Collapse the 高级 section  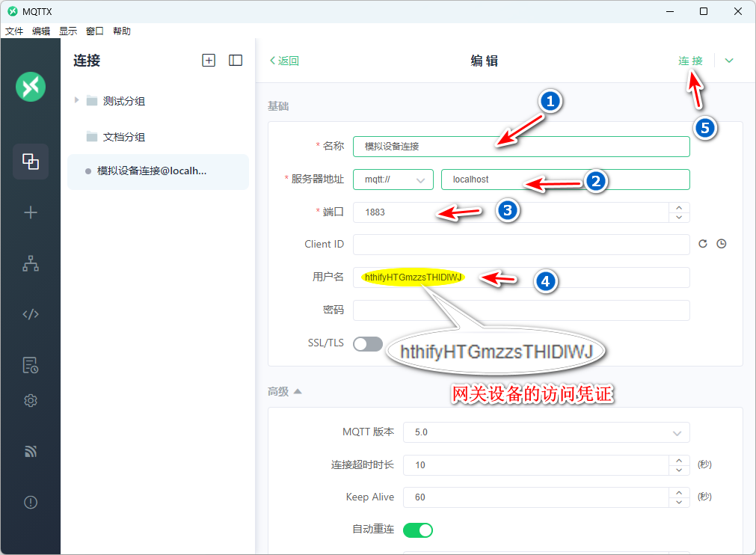(x=285, y=391)
